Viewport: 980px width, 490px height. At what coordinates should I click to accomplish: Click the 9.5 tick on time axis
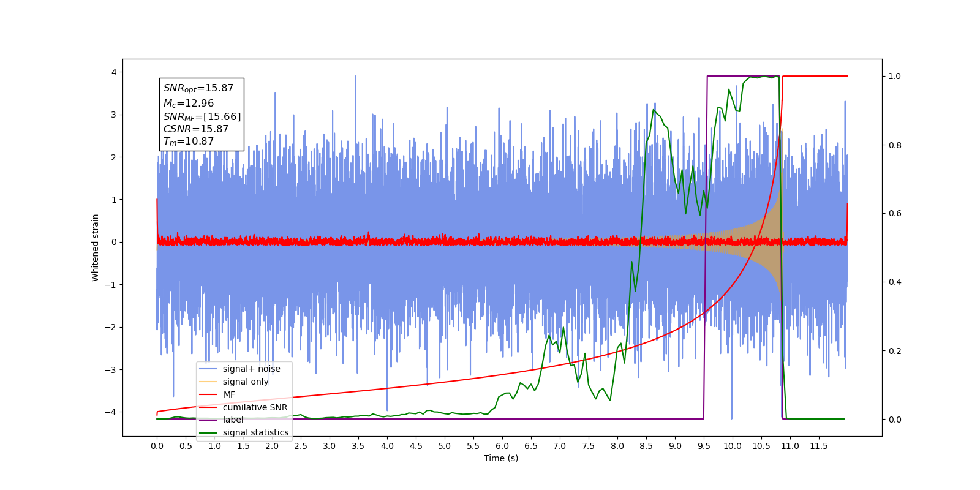pos(704,446)
